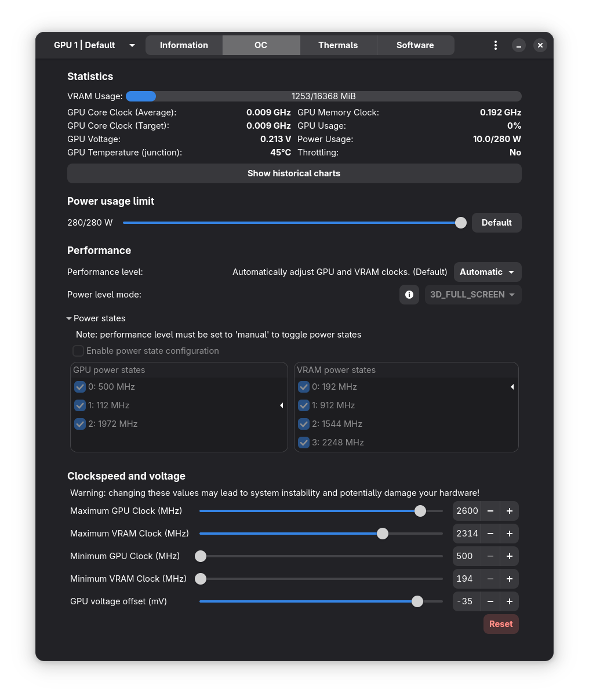Switch to the Thermals tab
The image size is (589, 700).
pyautogui.click(x=338, y=45)
